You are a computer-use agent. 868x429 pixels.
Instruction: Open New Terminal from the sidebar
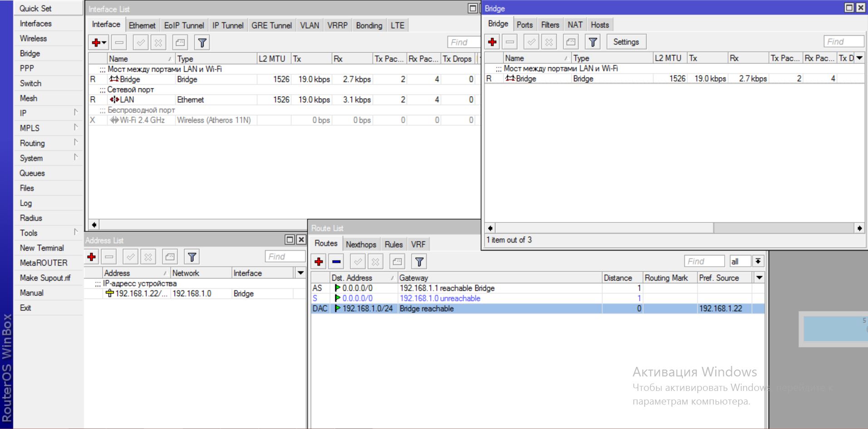pyautogui.click(x=42, y=248)
